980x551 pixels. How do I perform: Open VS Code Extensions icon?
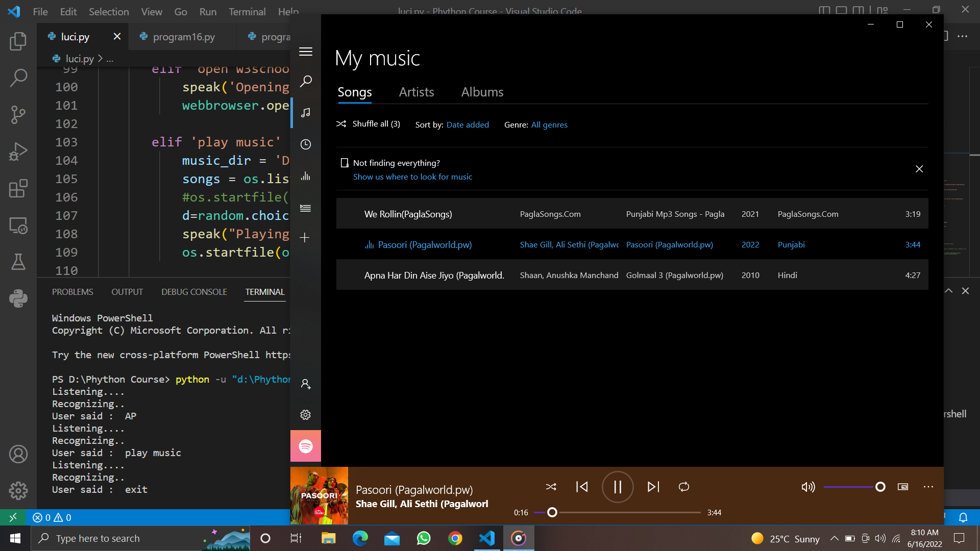(x=18, y=188)
